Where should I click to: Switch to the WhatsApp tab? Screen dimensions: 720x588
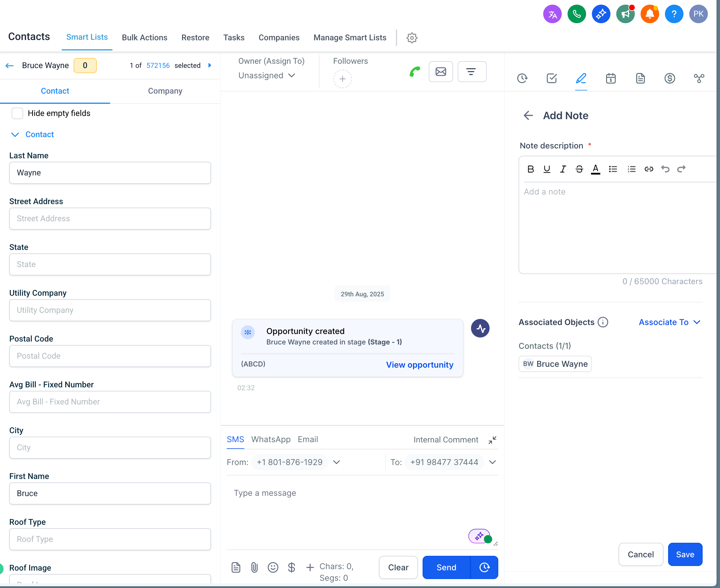271,439
